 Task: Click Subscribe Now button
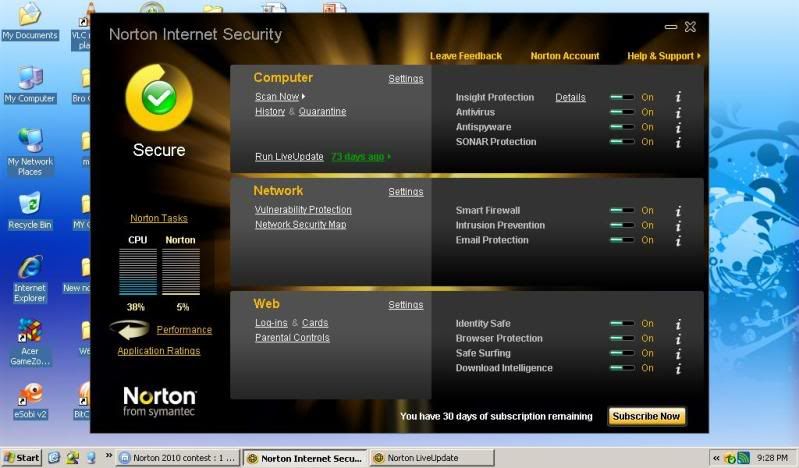point(646,416)
